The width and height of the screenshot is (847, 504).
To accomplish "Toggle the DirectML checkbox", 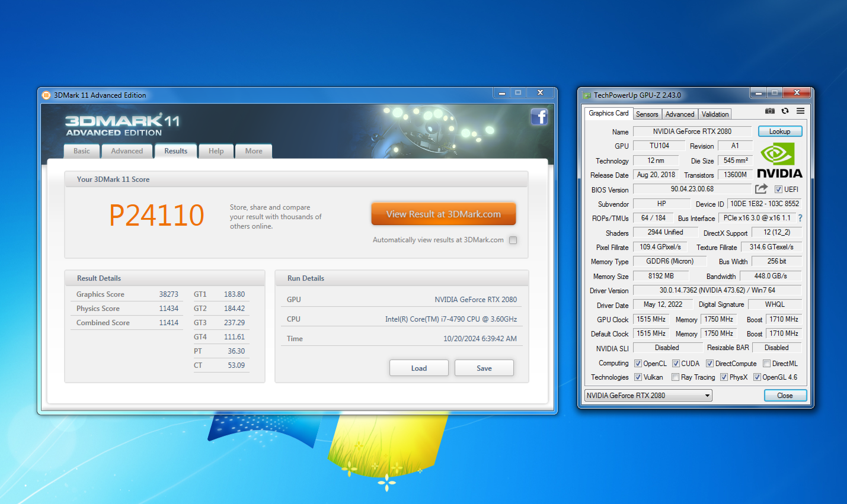I will (x=767, y=364).
